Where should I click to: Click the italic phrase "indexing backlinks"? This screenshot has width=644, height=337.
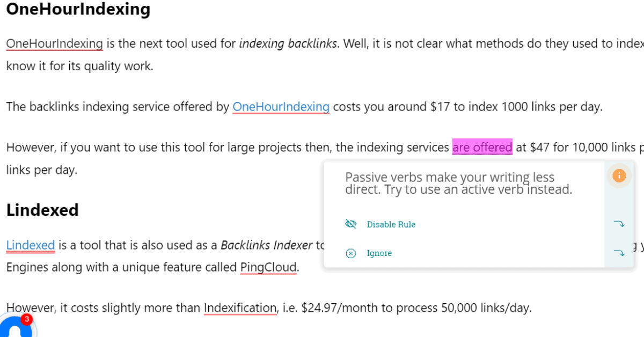(289, 43)
